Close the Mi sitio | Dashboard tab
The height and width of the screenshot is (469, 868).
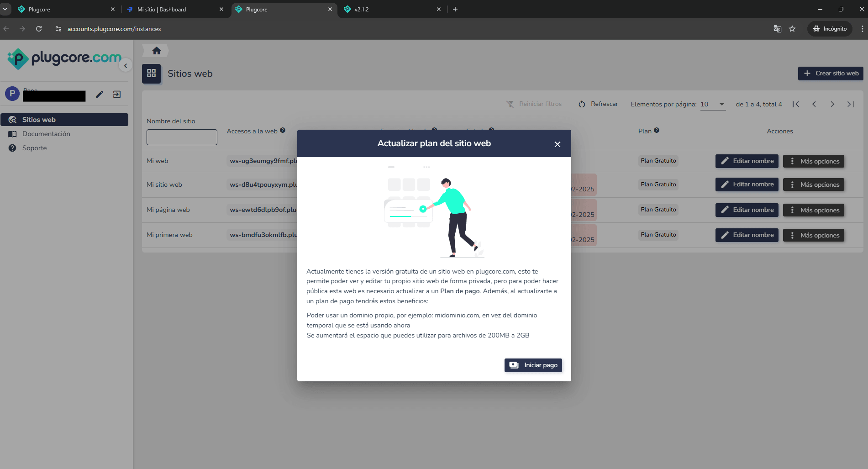221,9
